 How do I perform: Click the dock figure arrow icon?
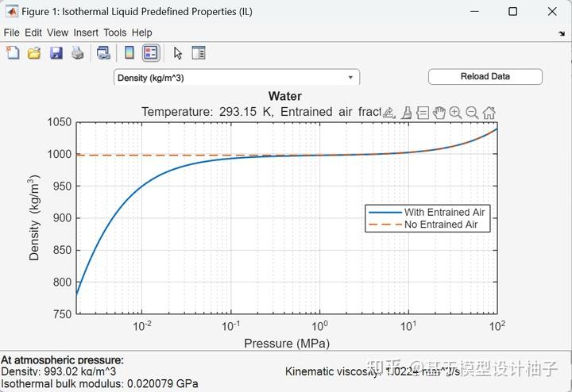tap(562, 33)
